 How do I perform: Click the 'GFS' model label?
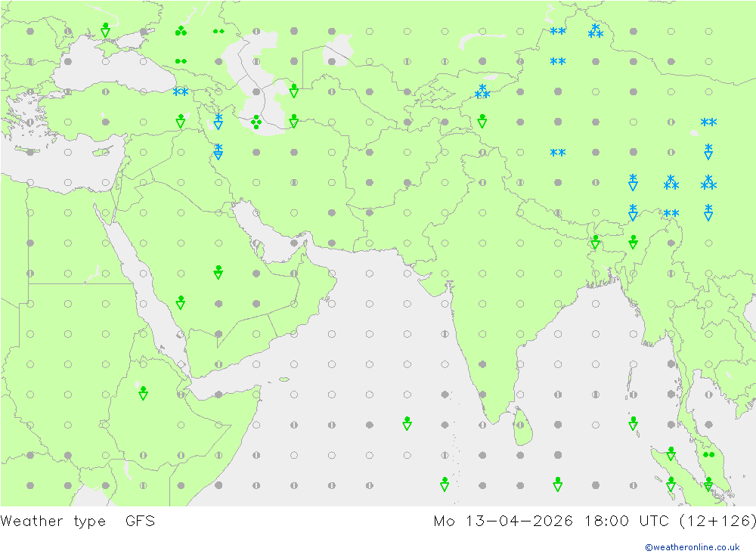(141, 522)
